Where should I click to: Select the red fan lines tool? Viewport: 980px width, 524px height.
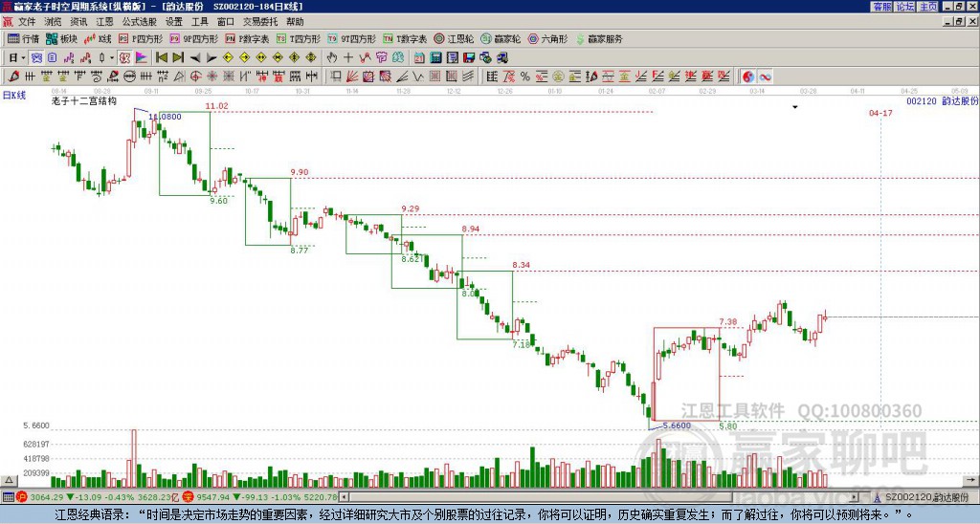[x=352, y=76]
